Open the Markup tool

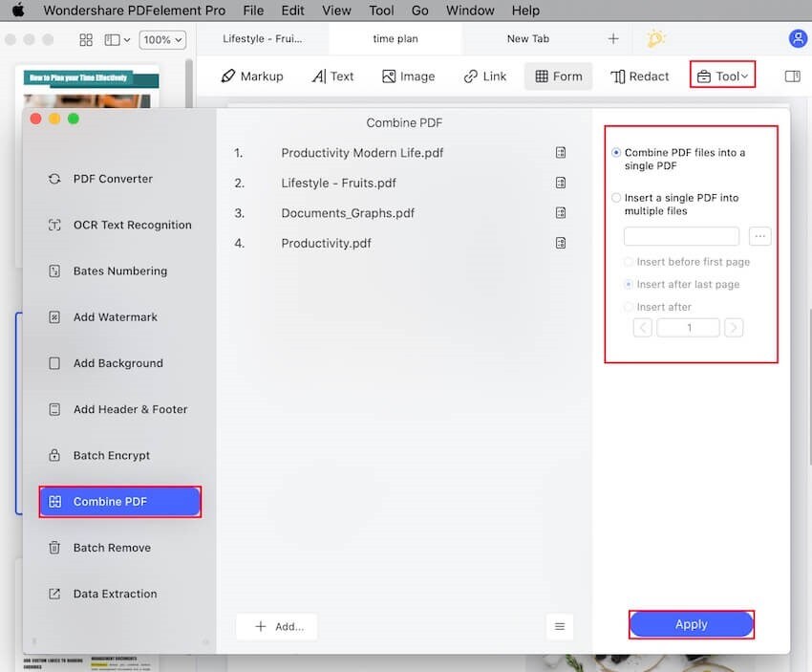pos(252,76)
